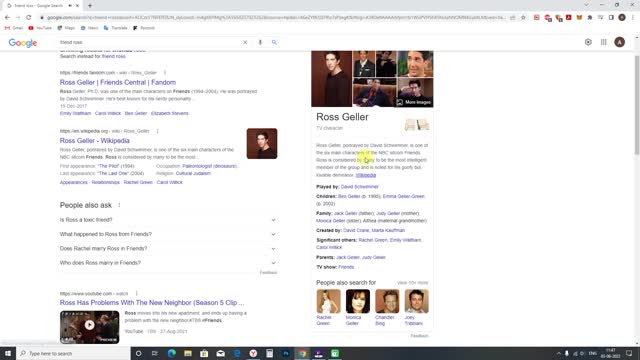Submit search using the magnifier icon
This screenshot has width=640, height=360.
point(274,42)
